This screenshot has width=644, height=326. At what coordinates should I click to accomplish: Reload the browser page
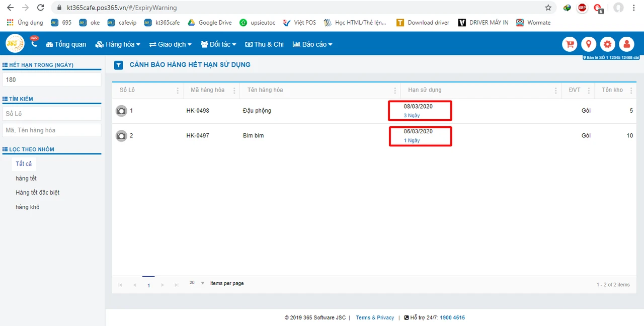coord(41,8)
